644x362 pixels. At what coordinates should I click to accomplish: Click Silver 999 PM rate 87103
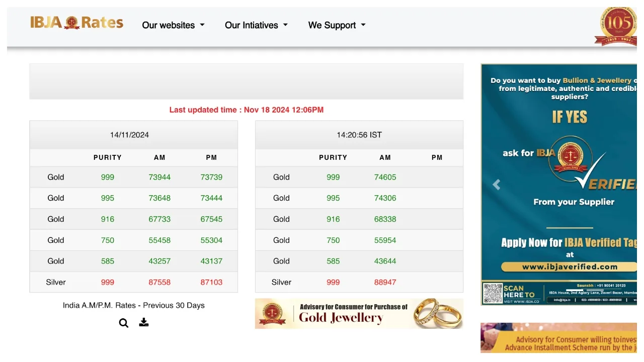tap(211, 282)
